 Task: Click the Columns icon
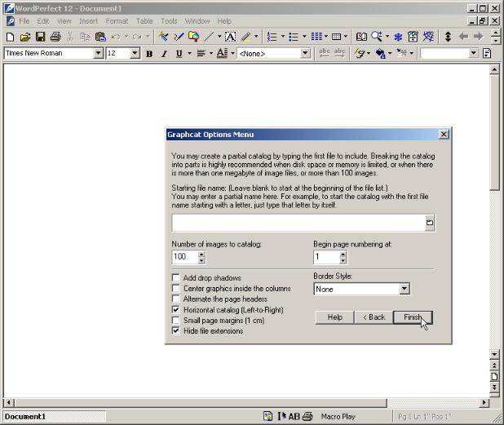tap(316, 37)
